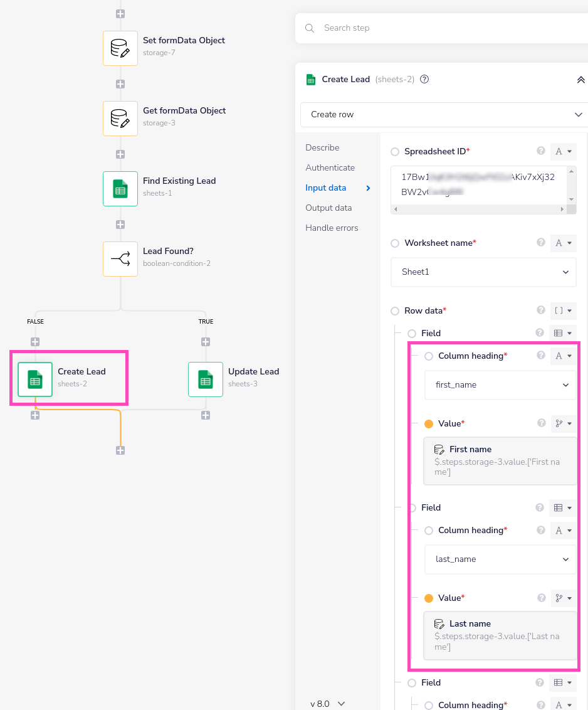Screen dimensions: 588x710
Task: Open the Lead Found? boolean condition step
Action: (120, 259)
